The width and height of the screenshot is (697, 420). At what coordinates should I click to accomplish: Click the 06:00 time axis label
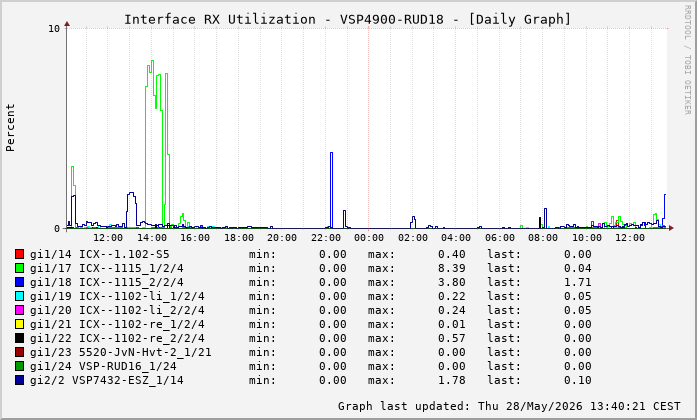coord(500,238)
